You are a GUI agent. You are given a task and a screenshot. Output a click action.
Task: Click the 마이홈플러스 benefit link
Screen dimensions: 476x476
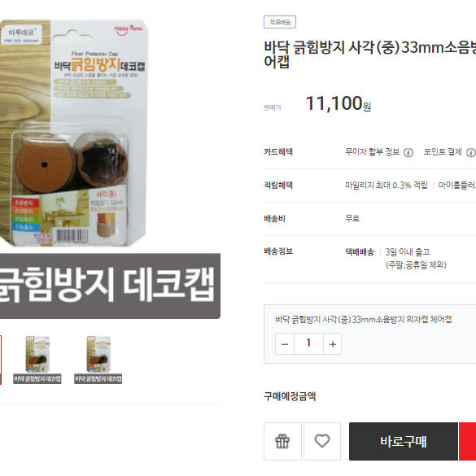[457, 186]
